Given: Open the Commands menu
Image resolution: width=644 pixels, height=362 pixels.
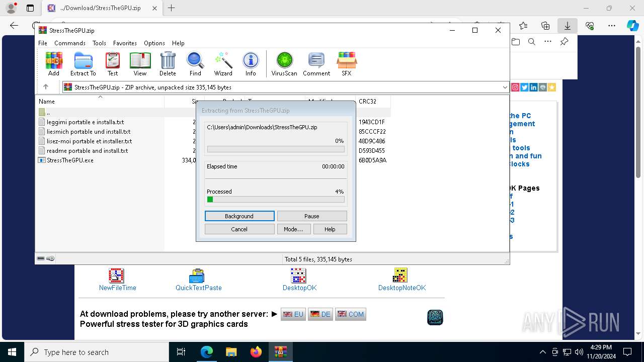Looking at the screenshot, I should [70, 43].
